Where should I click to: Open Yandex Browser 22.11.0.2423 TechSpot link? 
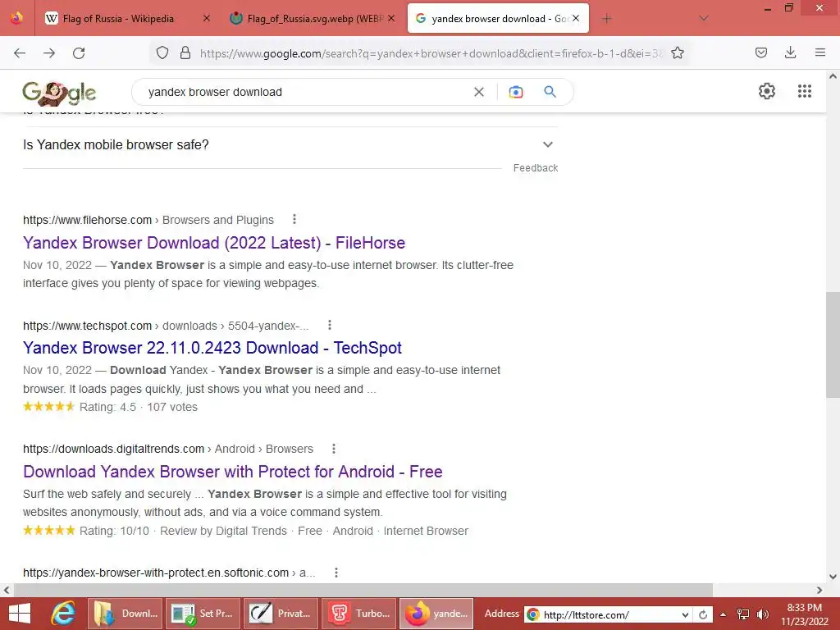coord(212,348)
